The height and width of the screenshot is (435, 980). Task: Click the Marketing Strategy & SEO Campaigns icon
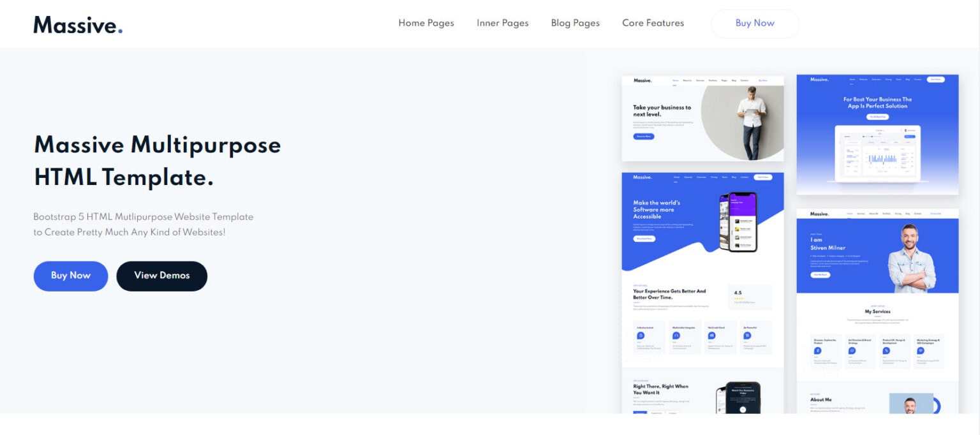pyautogui.click(x=921, y=351)
